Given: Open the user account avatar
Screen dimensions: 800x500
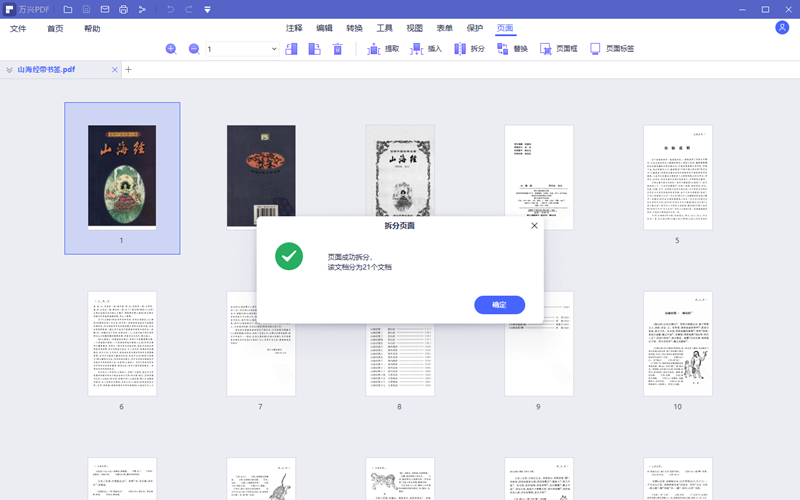Looking at the screenshot, I should tap(782, 28).
